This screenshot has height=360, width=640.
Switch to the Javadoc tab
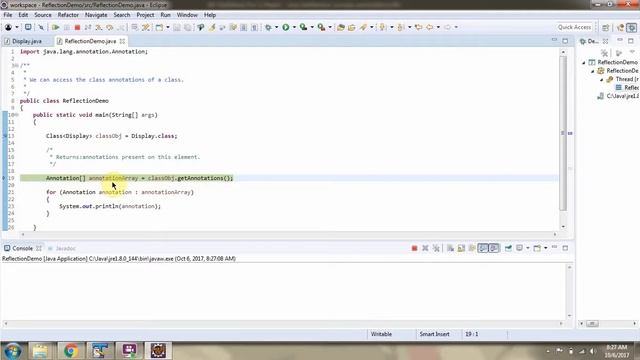pyautogui.click(x=61, y=248)
